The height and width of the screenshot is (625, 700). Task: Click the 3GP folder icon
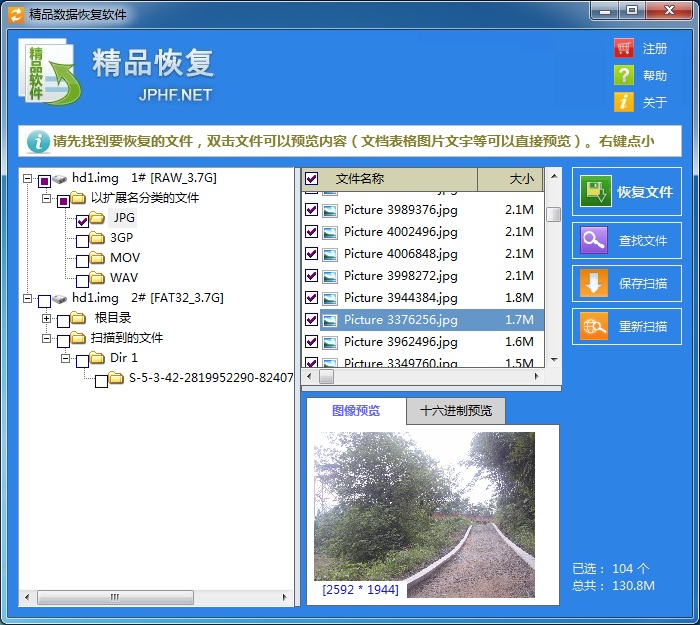(x=97, y=238)
